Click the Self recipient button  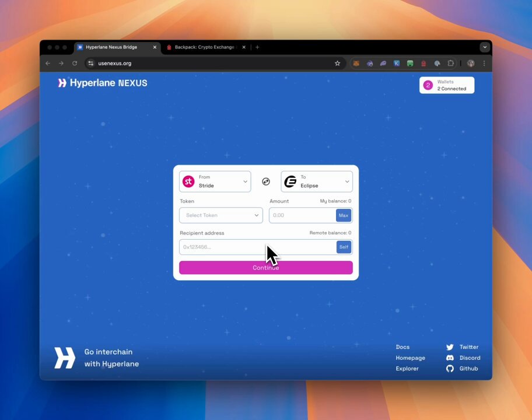pyautogui.click(x=344, y=247)
